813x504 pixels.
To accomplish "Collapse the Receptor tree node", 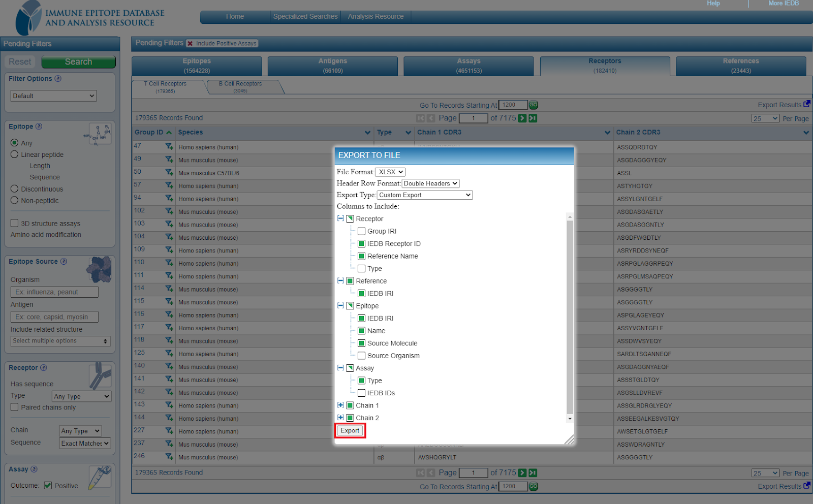I will coord(340,218).
